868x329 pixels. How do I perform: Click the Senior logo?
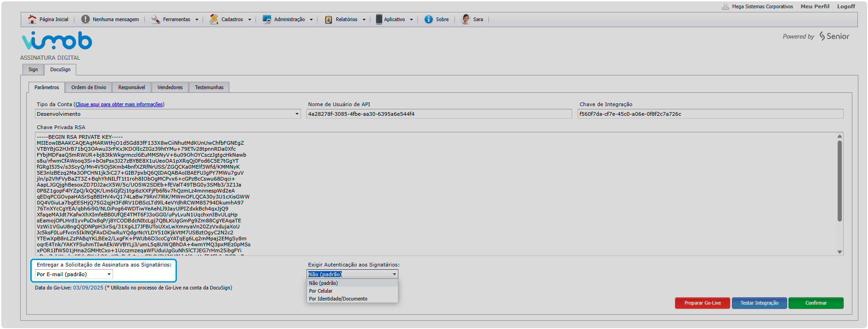[x=834, y=36]
